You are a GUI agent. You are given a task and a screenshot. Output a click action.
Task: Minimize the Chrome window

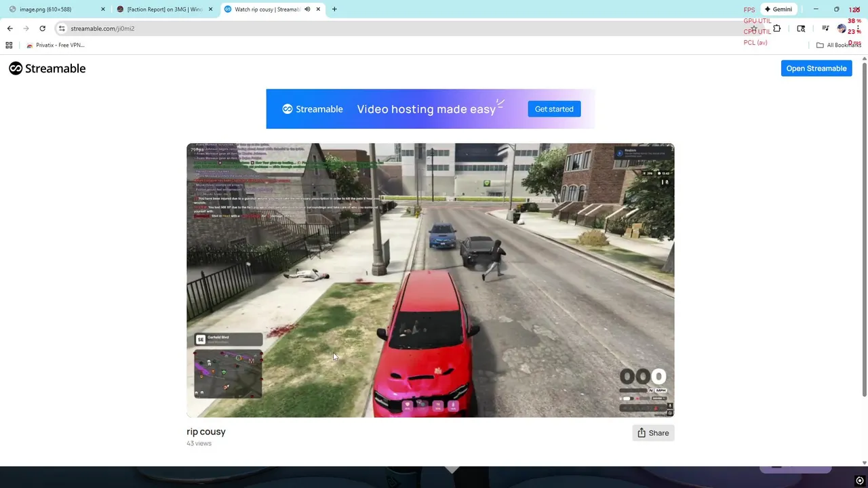[x=816, y=9]
